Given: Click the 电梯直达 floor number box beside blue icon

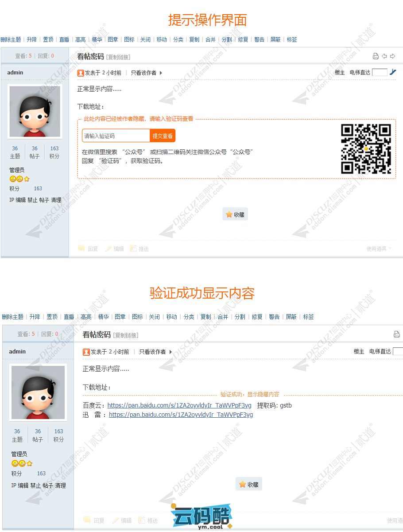Looking at the screenshot, I should (380, 72).
